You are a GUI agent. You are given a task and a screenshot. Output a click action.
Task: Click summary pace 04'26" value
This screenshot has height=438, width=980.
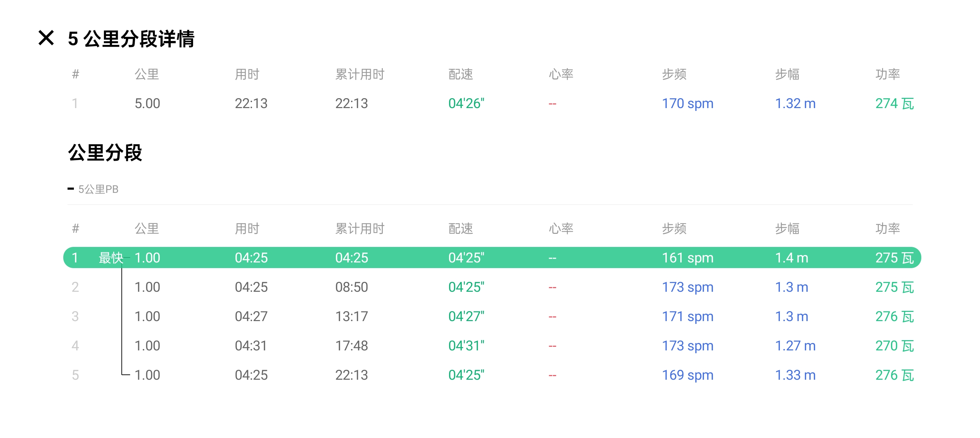[x=466, y=103]
